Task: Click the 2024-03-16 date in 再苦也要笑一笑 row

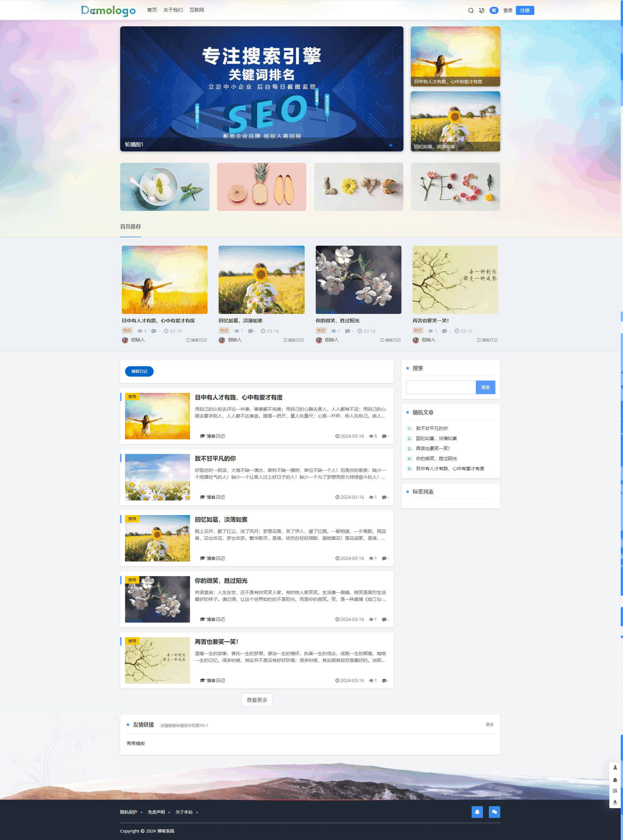Action: click(352, 680)
